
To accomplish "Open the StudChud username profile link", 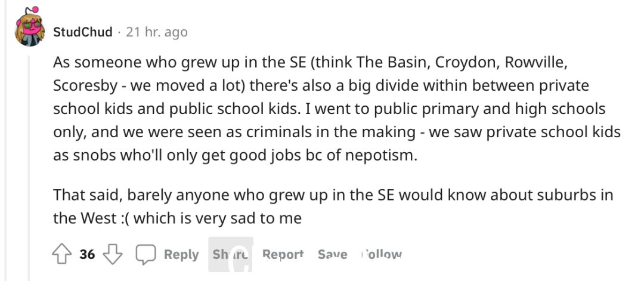I will click(x=82, y=32).
